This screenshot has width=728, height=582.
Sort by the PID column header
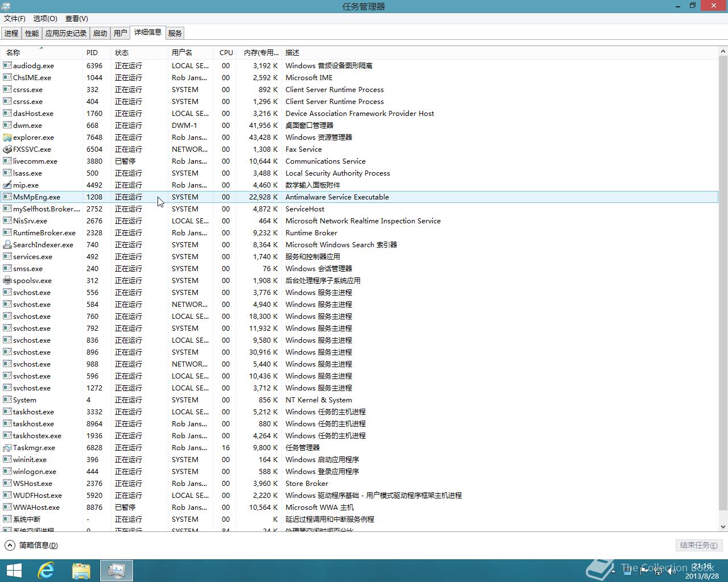pos(97,52)
